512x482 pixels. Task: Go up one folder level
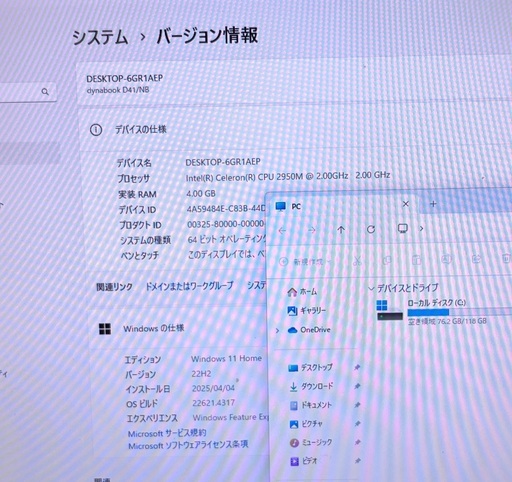(x=341, y=230)
